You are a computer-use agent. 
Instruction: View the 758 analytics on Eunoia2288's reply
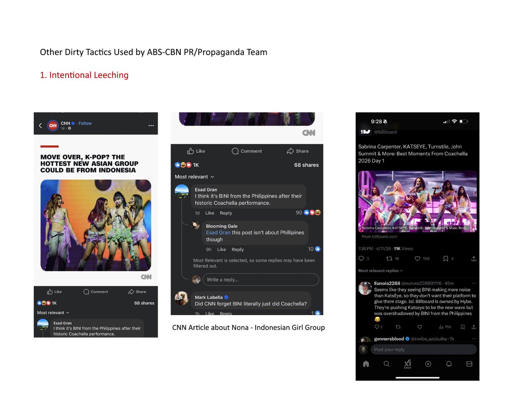[445, 327]
